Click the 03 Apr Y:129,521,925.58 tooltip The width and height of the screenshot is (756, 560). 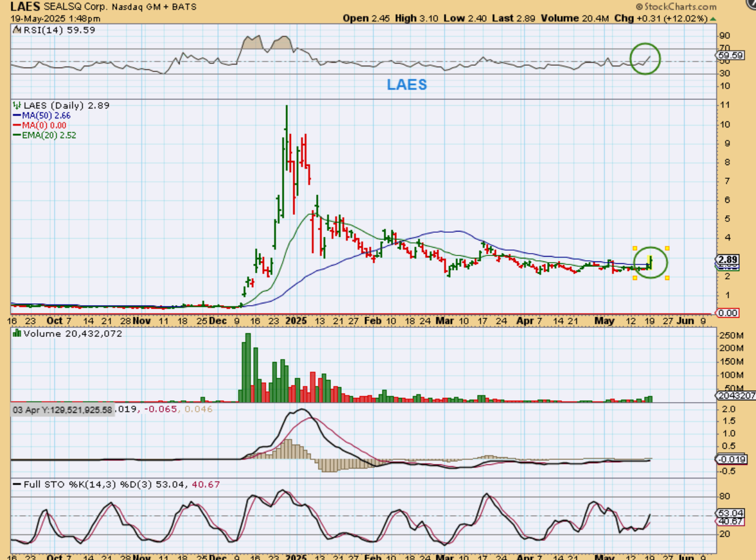coord(62,410)
